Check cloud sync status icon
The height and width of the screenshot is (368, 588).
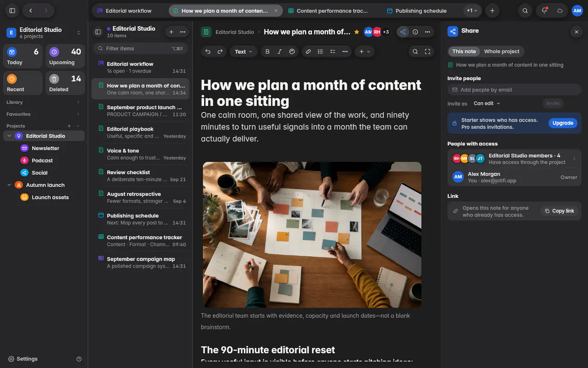click(560, 11)
